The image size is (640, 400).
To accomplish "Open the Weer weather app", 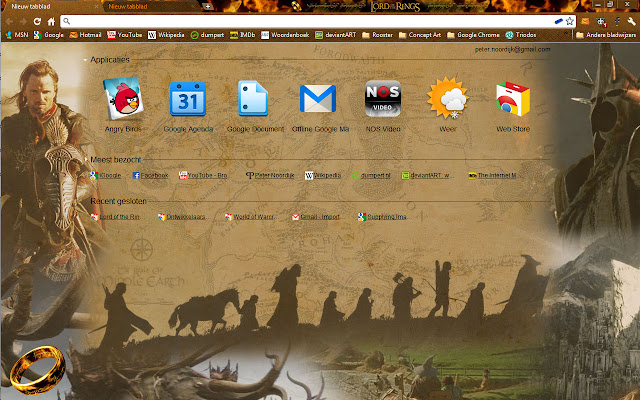I will (448, 99).
